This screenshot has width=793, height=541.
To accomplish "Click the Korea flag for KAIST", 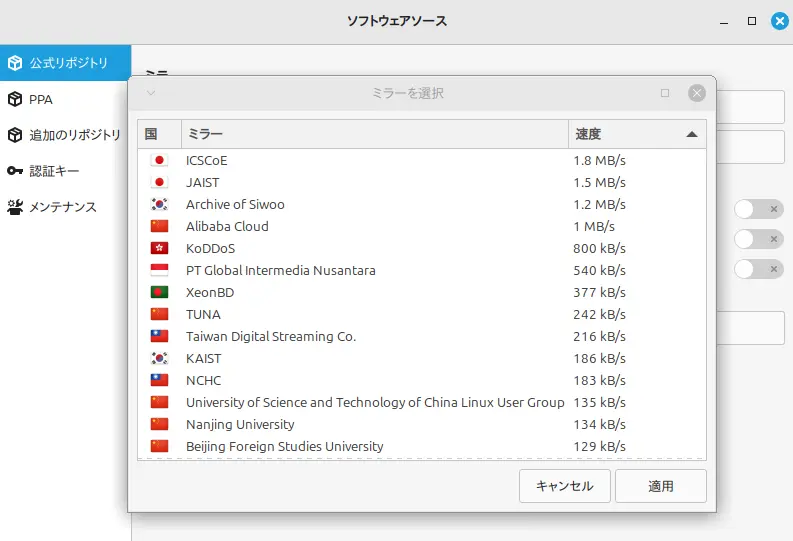I will (159, 358).
